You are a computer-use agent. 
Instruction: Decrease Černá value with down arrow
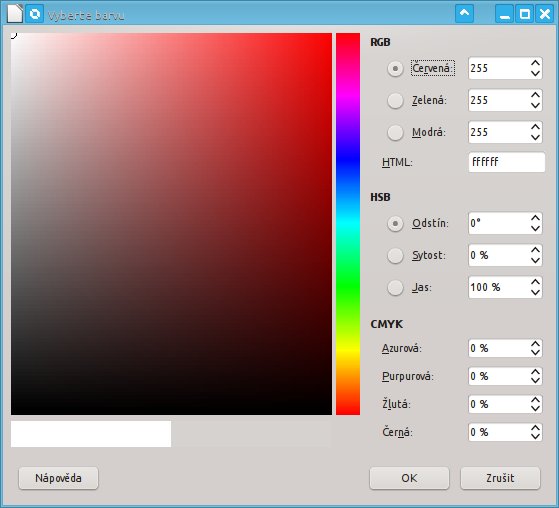[x=535, y=437]
